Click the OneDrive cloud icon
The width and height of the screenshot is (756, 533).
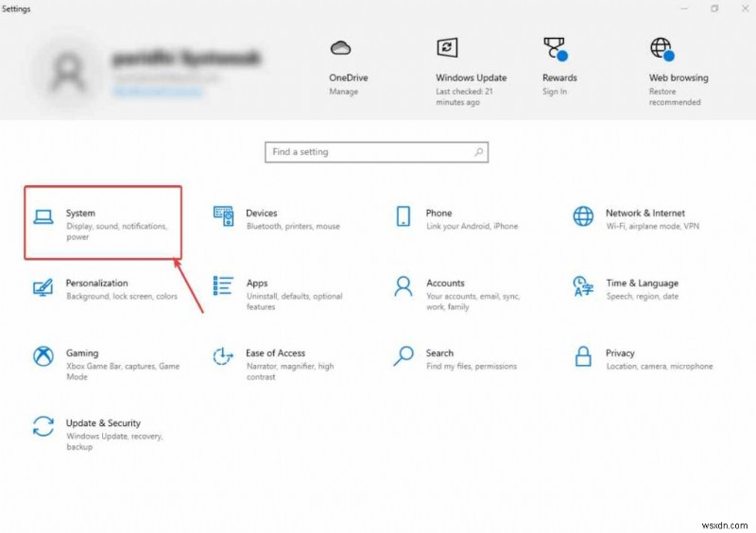click(x=340, y=48)
